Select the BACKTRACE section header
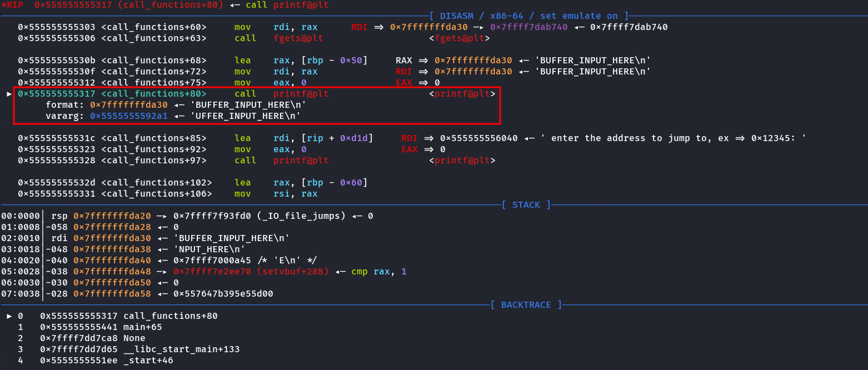The width and height of the screenshot is (868, 370). (526, 305)
